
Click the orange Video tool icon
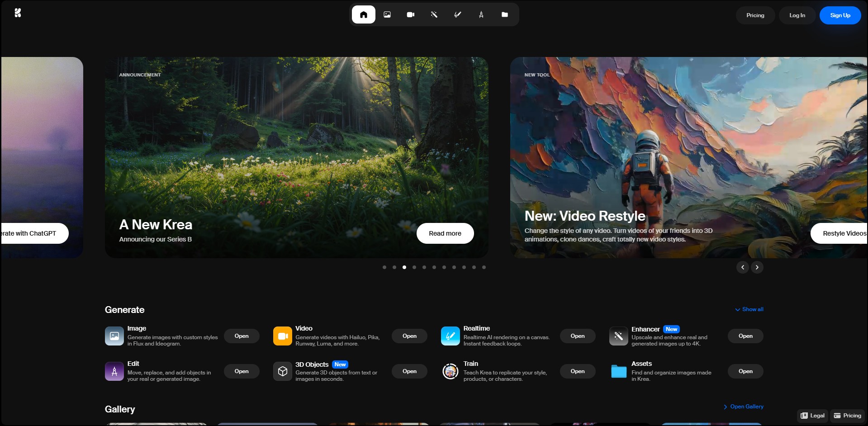point(283,336)
